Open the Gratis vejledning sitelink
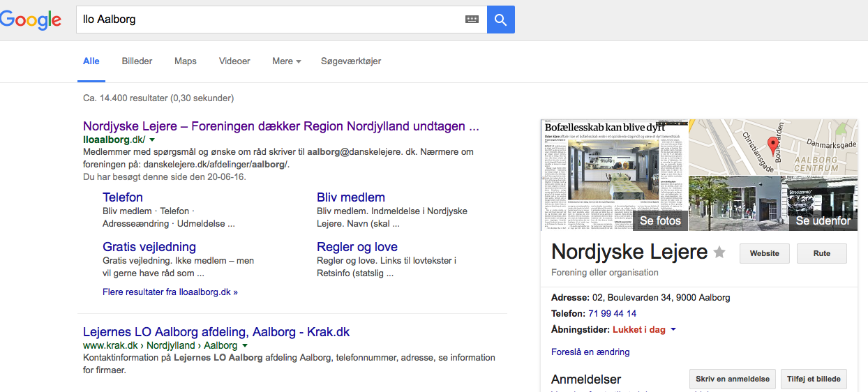Viewport: 868px width, 392px height. [x=149, y=247]
